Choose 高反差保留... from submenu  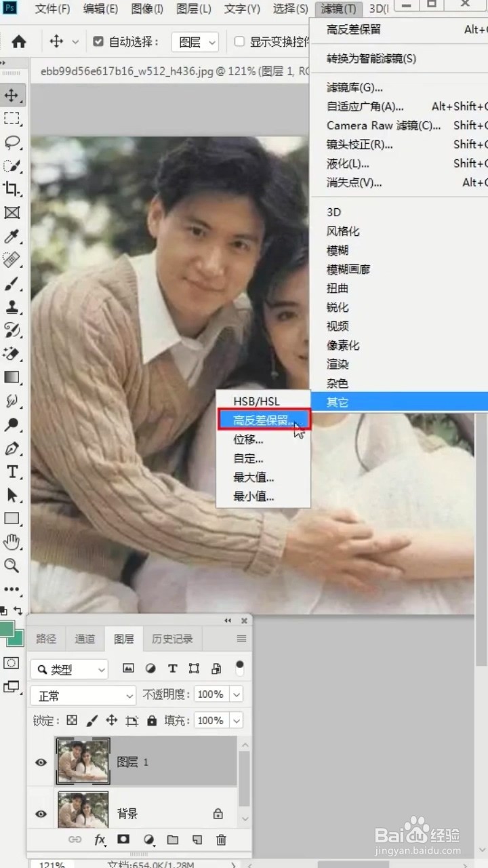point(264,420)
